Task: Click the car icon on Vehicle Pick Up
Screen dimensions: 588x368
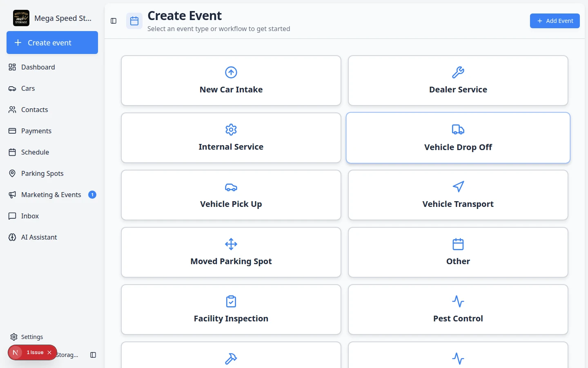Action: [x=231, y=187]
